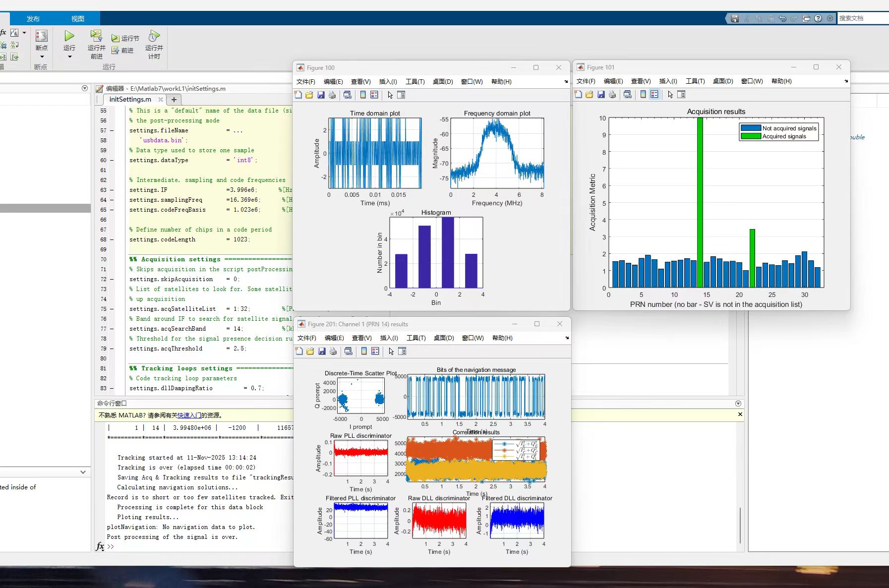The height and width of the screenshot is (588, 889).
Task: Click open-file icon in Figure 201 toolbar
Action: tap(310, 352)
